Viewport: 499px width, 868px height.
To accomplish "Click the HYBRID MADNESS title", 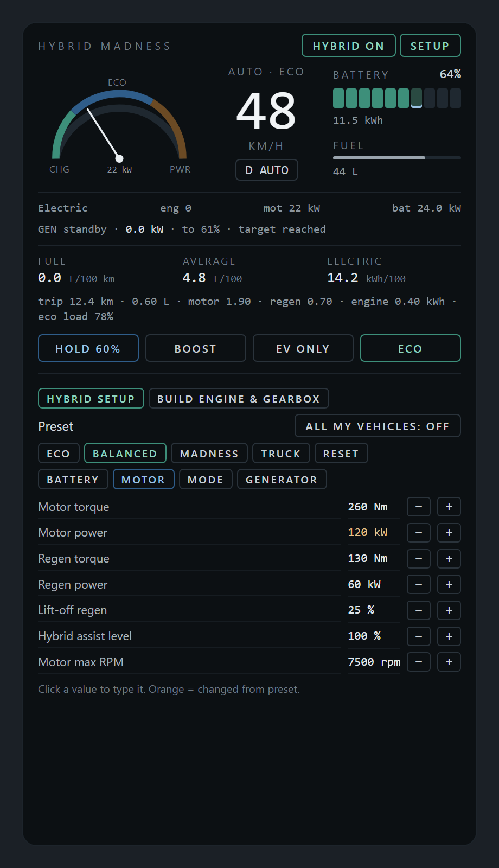I will 105,46.
